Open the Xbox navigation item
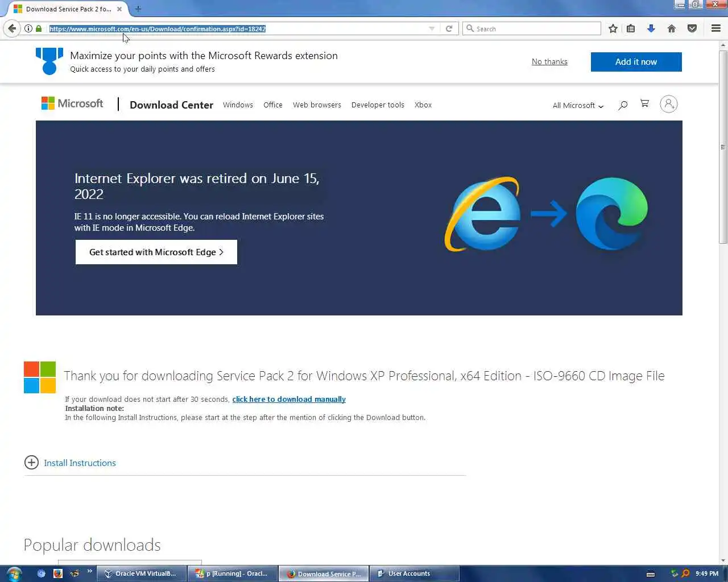 click(x=423, y=105)
